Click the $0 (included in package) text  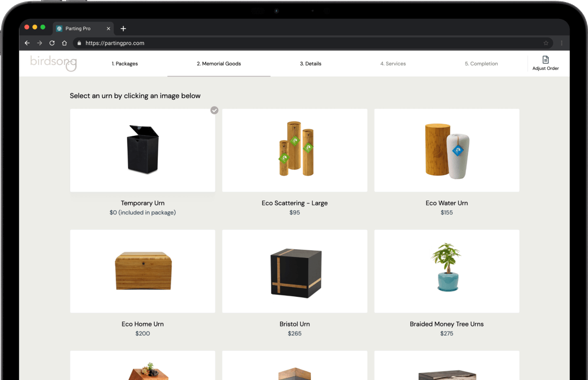pyautogui.click(x=142, y=212)
